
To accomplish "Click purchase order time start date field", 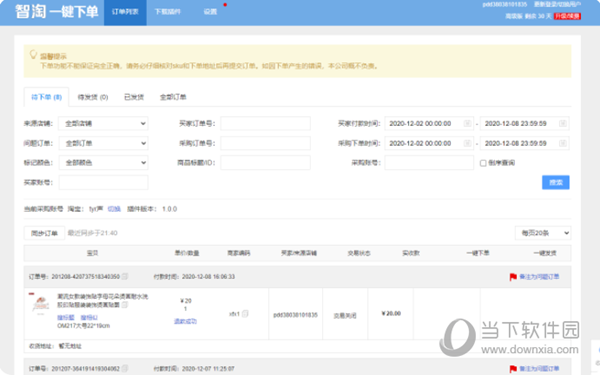I will (429, 143).
